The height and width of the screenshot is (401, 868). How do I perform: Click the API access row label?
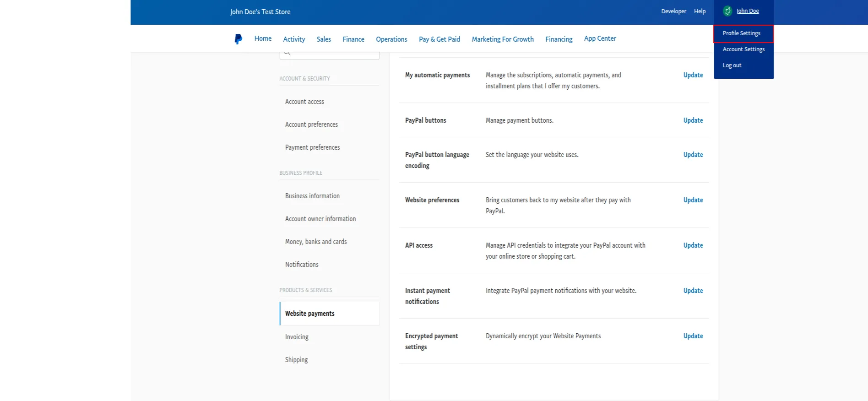[419, 245]
